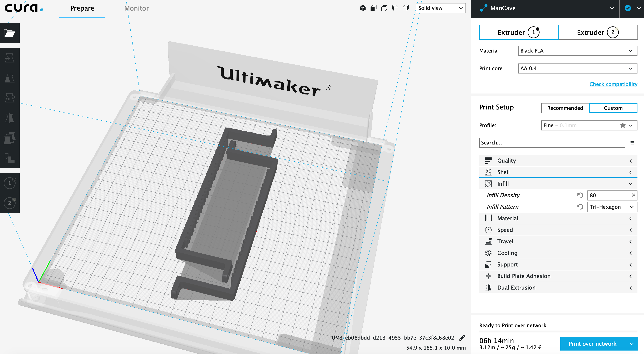Open the Solid view mode dropdown

click(x=440, y=8)
